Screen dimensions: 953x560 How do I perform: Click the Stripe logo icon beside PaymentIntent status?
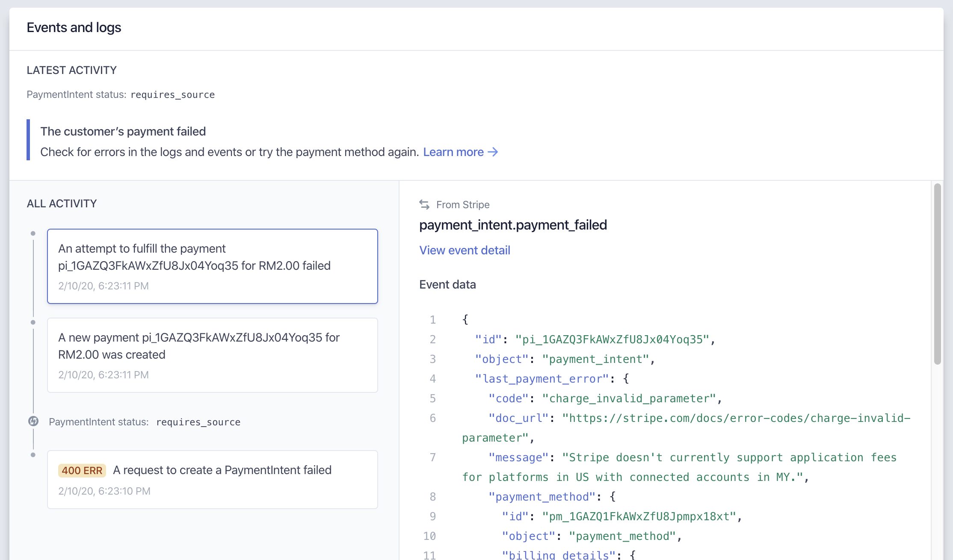coord(33,422)
